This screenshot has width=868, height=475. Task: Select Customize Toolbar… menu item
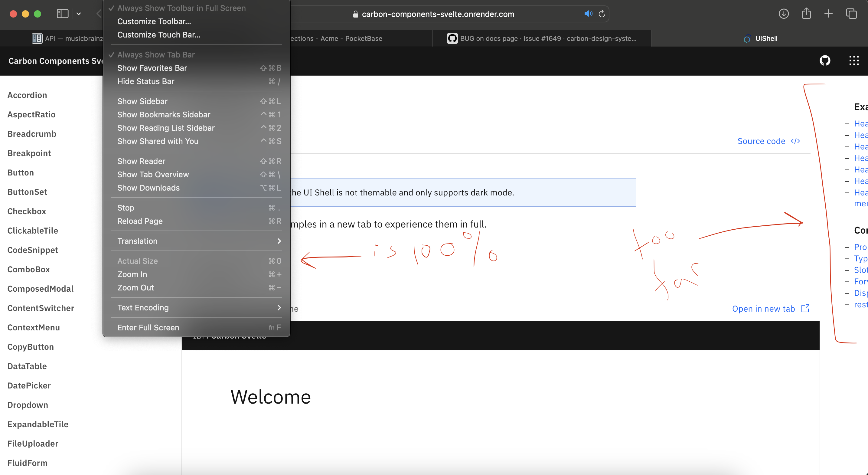(x=196, y=21)
